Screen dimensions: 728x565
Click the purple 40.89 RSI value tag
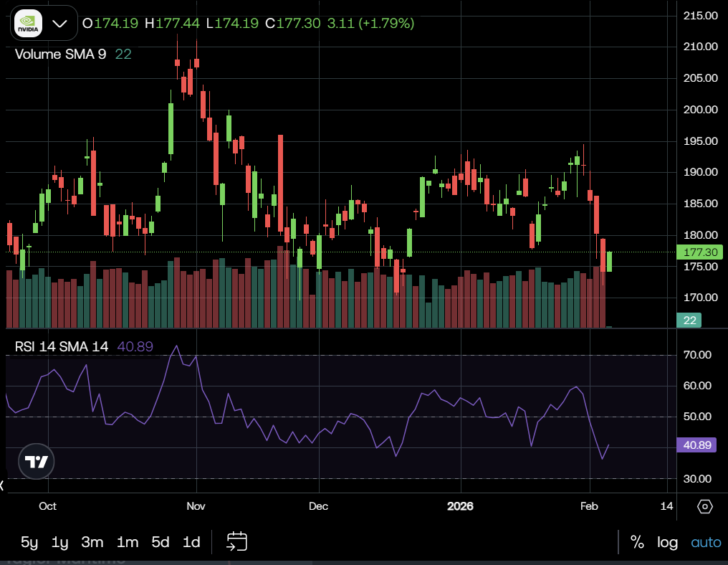[x=696, y=445]
